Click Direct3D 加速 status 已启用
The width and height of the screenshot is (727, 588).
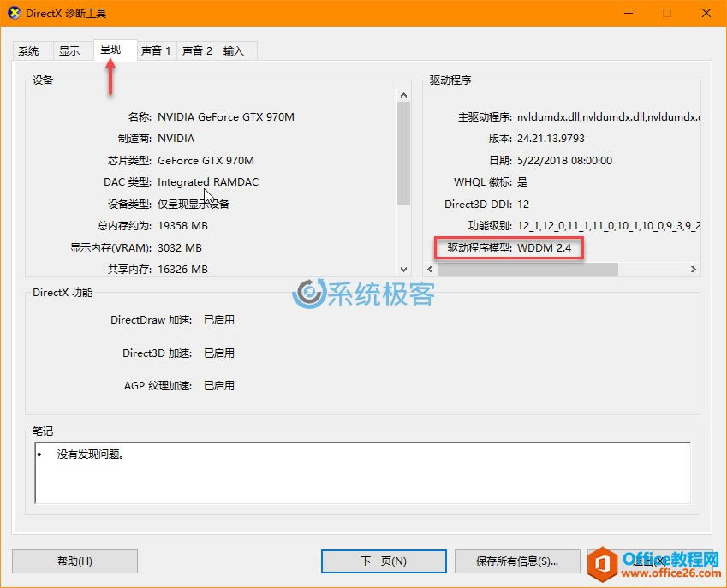[219, 353]
